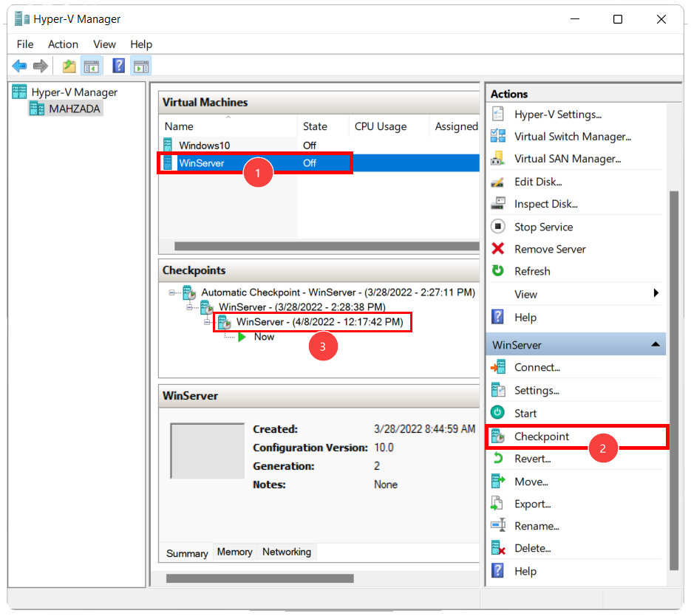Click Help above the WinServer section
Viewport: 691px width, 616px height.
[x=525, y=318]
